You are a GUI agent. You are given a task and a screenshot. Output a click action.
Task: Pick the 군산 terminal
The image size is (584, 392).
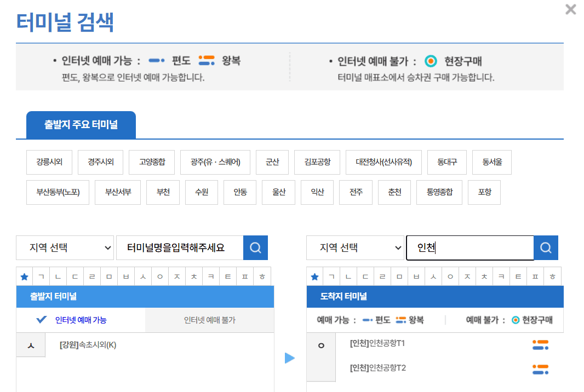click(272, 162)
